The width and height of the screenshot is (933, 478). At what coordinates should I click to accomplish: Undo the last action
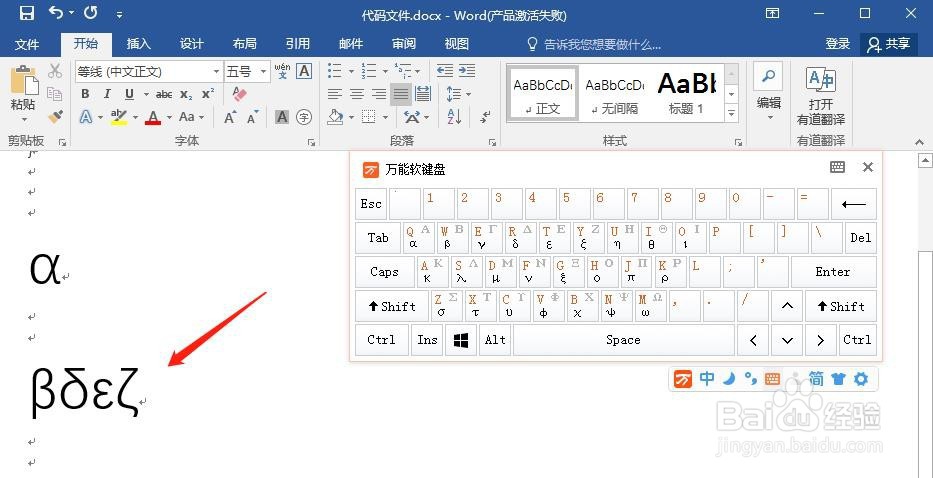[57, 13]
